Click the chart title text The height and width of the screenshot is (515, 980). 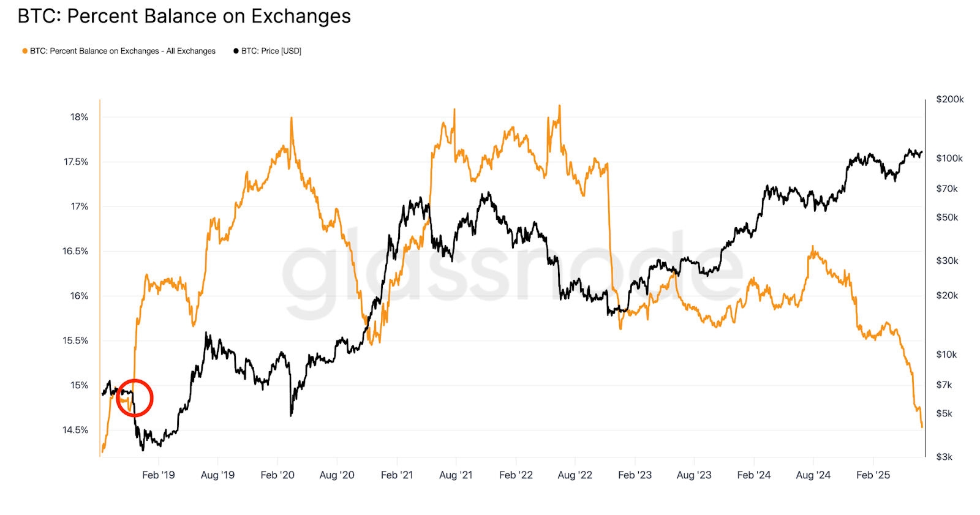click(184, 16)
